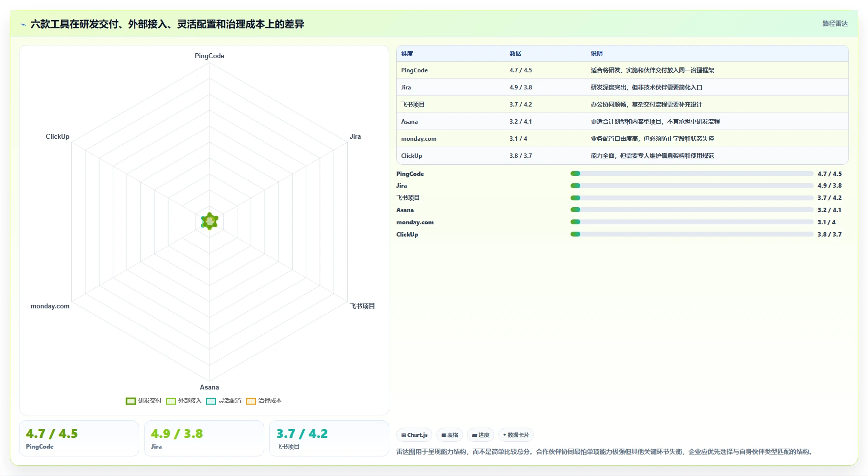Screen dimensions: 868x476
Task: Click PingCode label in the progress list
Action: (410, 174)
